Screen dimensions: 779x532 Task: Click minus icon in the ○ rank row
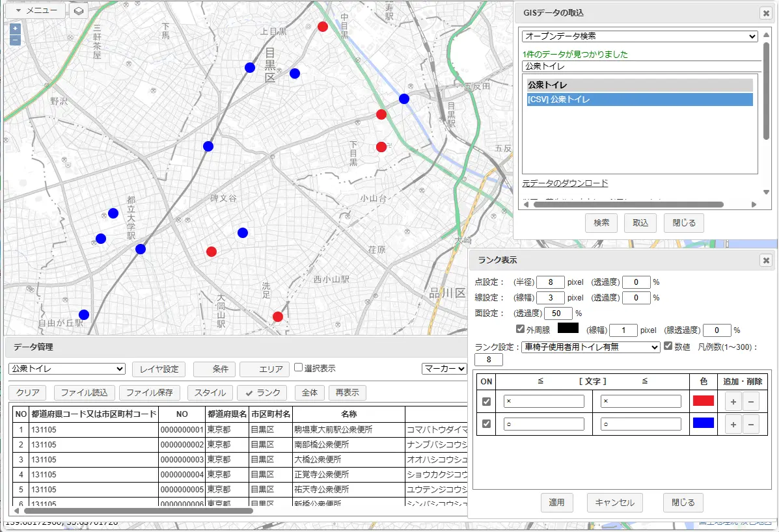tap(750, 425)
